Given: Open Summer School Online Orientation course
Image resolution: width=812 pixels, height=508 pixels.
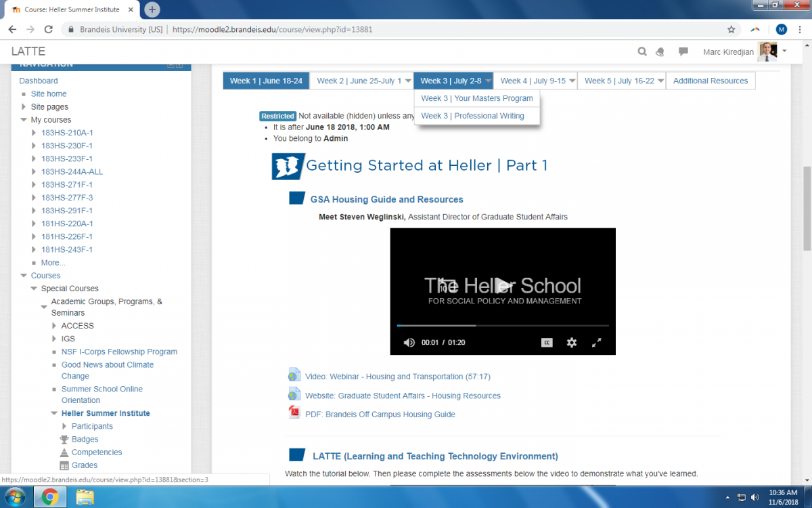Looking at the screenshot, I should tap(102, 394).
